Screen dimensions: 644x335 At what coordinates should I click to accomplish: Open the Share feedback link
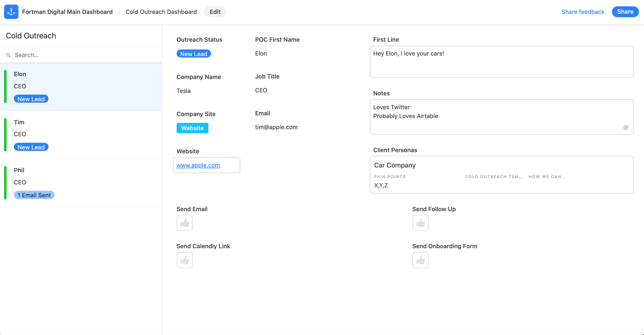(583, 12)
